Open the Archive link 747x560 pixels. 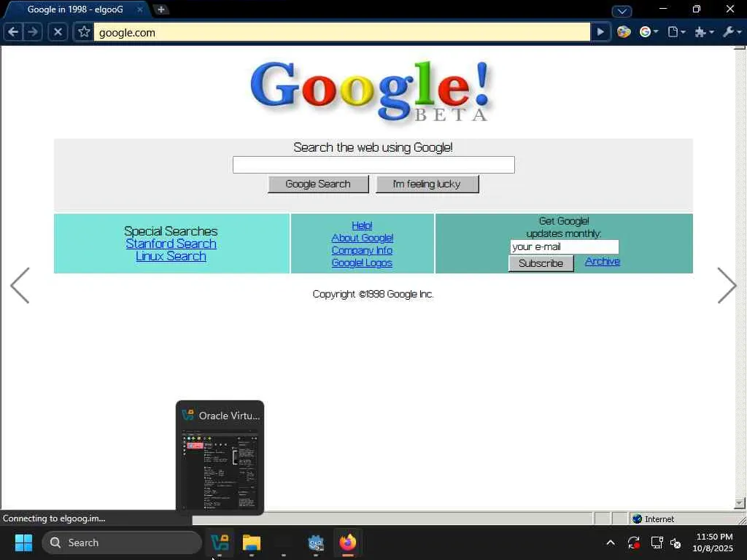(602, 262)
